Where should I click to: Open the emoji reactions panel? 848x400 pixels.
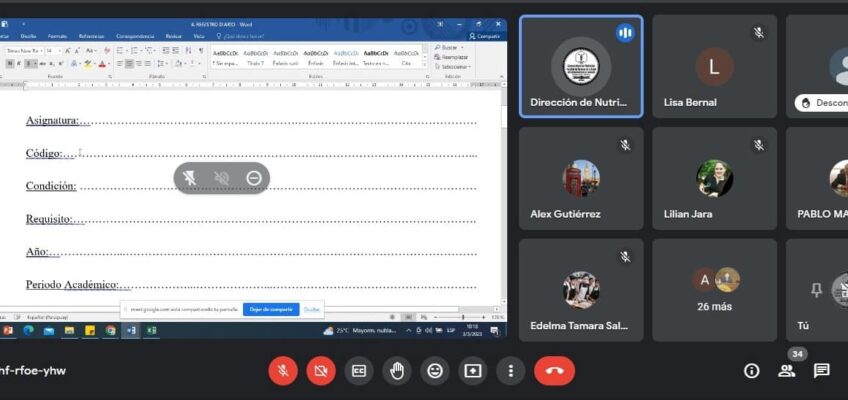[435, 371]
